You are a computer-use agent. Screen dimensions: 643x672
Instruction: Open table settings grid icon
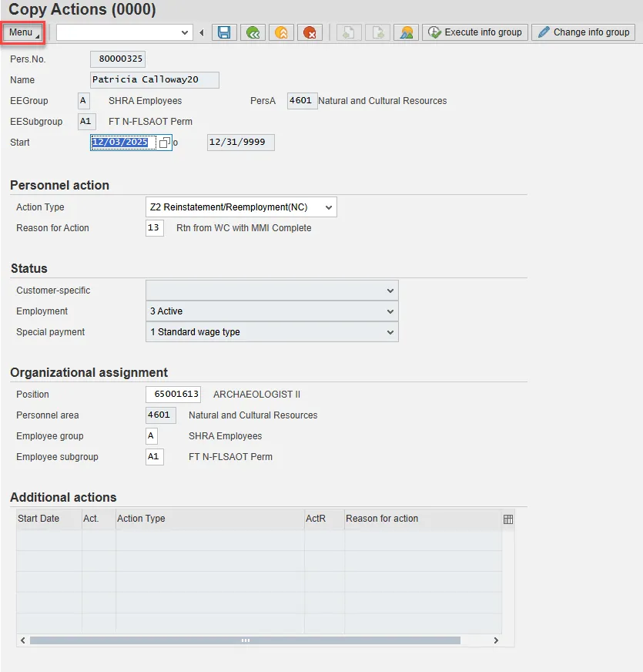pyautogui.click(x=508, y=519)
